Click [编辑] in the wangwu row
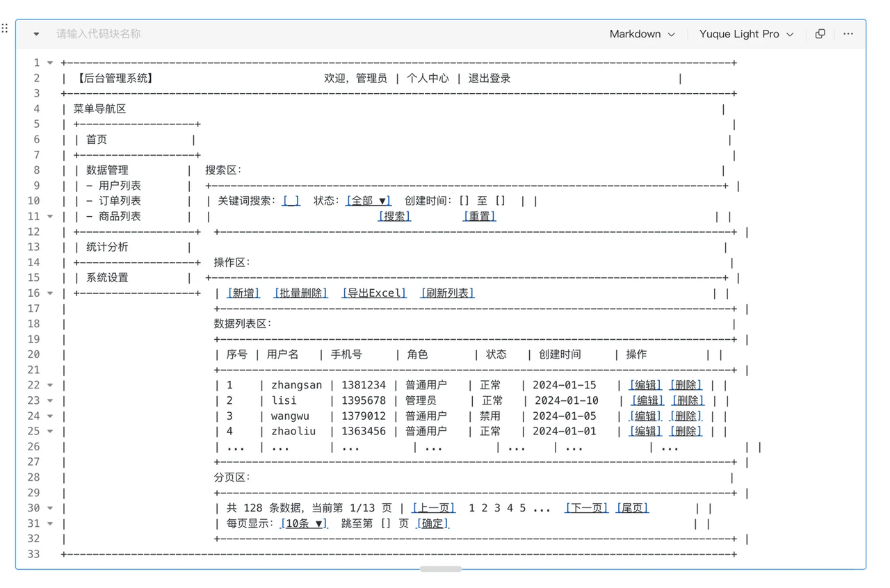Image resolution: width=890 pixels, height=588 pixels. tap(645, 416)
